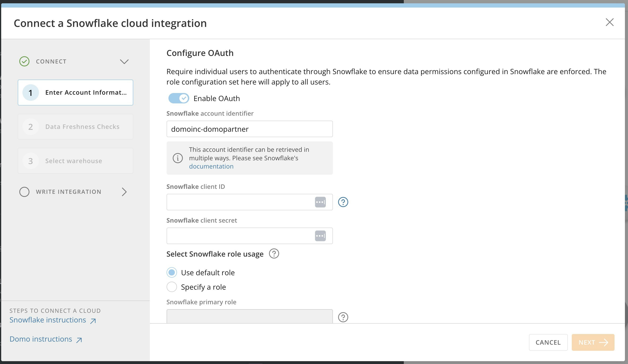Click the CANCEL button

[x=548, y=342]
